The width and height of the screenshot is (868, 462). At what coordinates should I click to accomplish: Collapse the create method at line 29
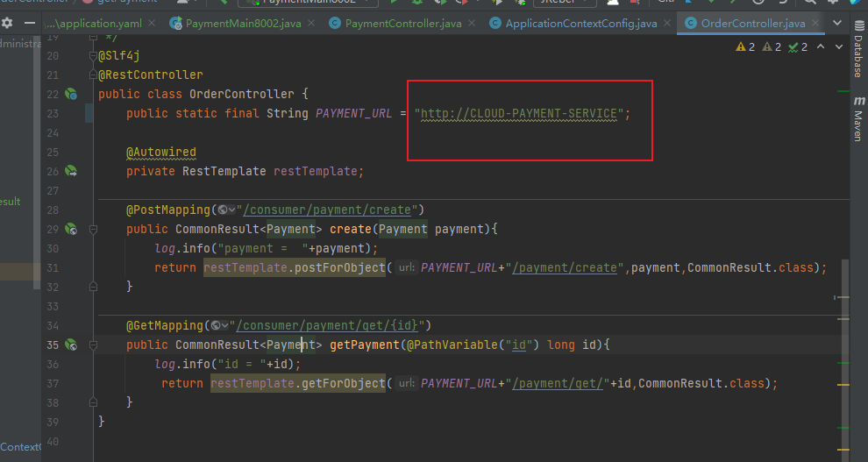[x=93, y=229]
